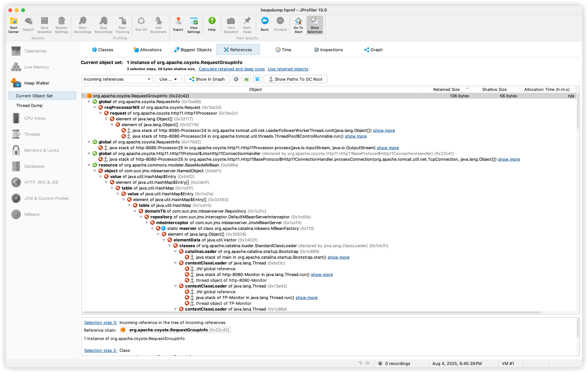This screenshot has height=373, width=588.
Task: Open the Monitors & Locks section
Action: [41, 150]
